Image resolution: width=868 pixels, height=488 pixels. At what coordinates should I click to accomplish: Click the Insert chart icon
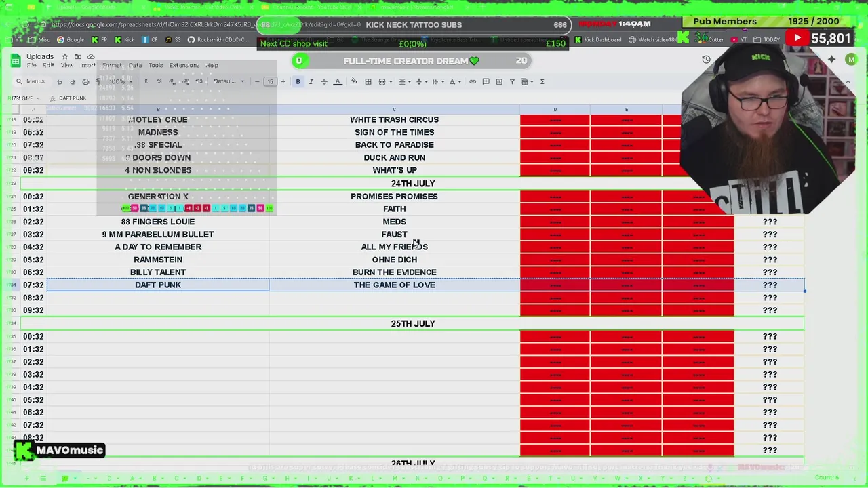(499, 81)
